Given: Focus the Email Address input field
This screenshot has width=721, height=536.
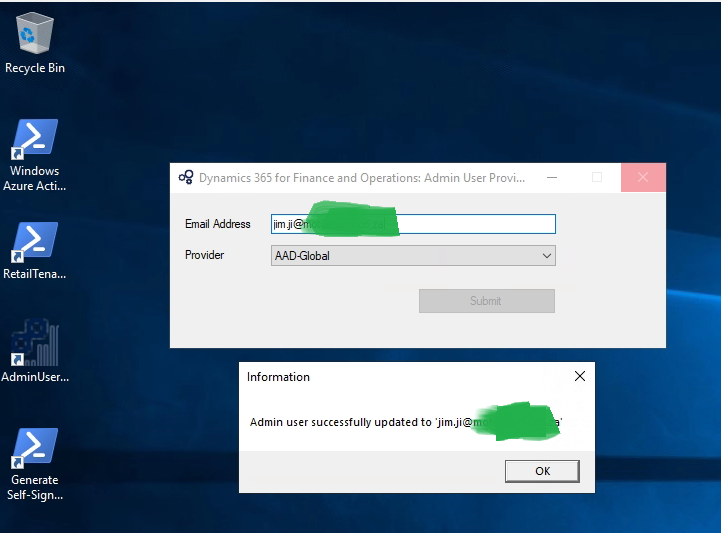Looking at the screenshot, I should [413, 224].
